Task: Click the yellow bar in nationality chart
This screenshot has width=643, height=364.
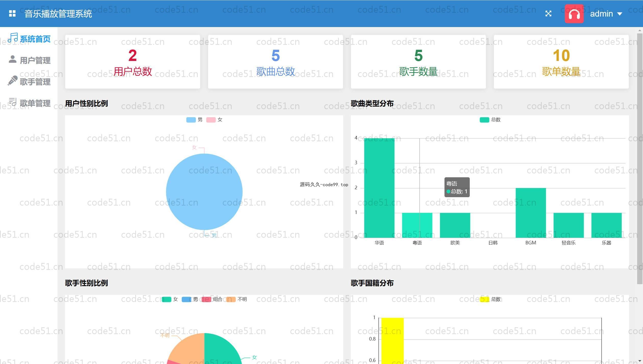Action: click(392, 341)
